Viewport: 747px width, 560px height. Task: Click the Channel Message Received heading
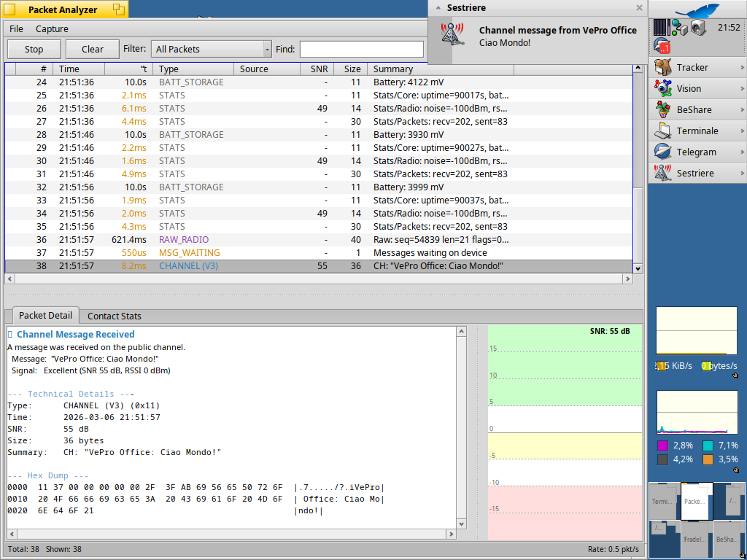click(76, 334)
